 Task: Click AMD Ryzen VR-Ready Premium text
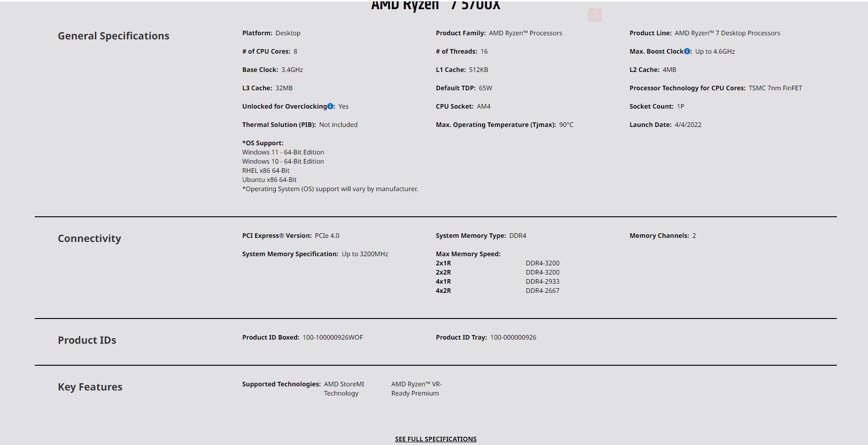coord(416,389)
